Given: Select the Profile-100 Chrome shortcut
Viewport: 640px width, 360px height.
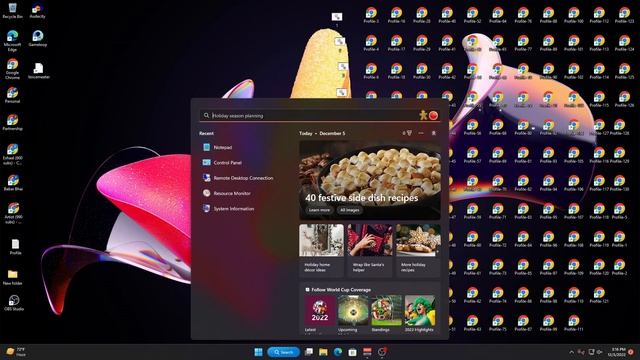Looking at the screenshot, I should pyautogui.click(x=573, y=15).
